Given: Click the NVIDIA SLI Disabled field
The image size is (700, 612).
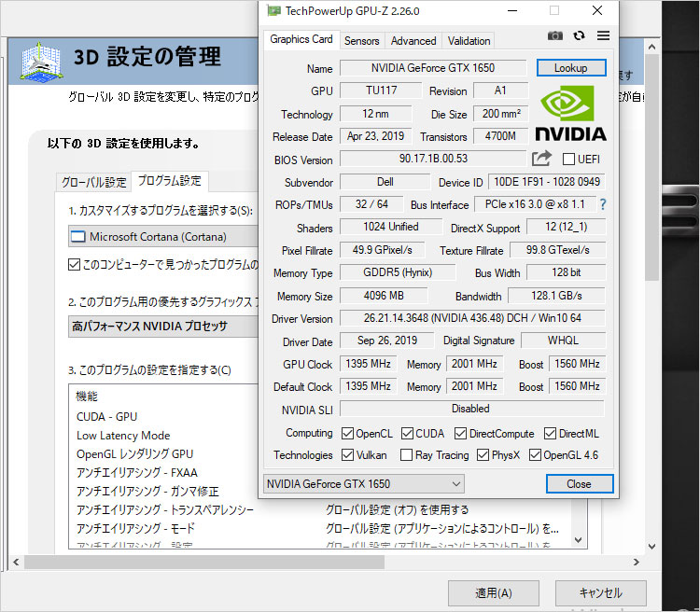Looking at the screenshot, I should point(471,409).
